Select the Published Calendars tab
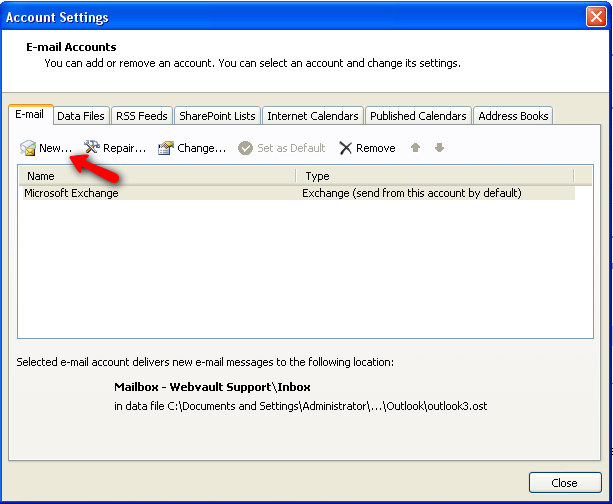The height and width of the screenshot is (504, 613). click(x=418, y=116)
